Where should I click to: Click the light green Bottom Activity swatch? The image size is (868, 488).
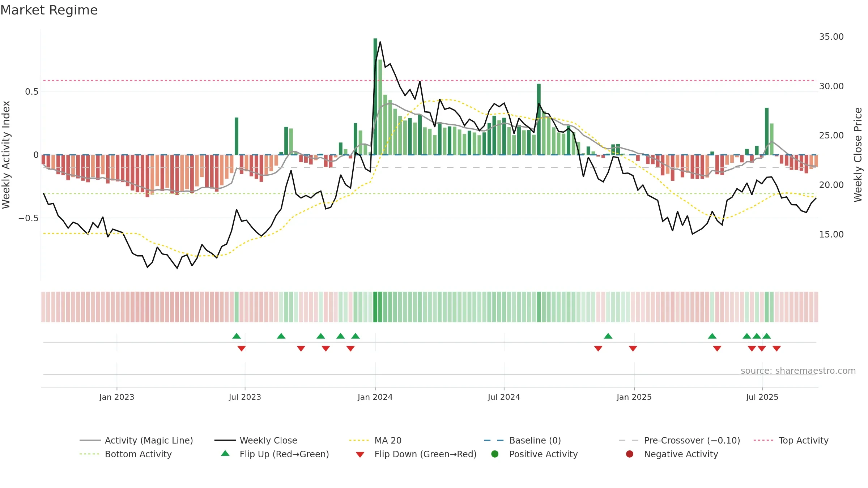[x=89, y=454]
